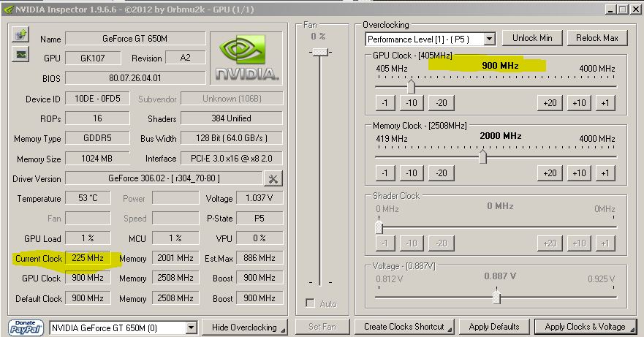644x337 pixels.
Task: Toggle the Auto fan checkbox
Action: pyautogui.click(x=311, y=303)
